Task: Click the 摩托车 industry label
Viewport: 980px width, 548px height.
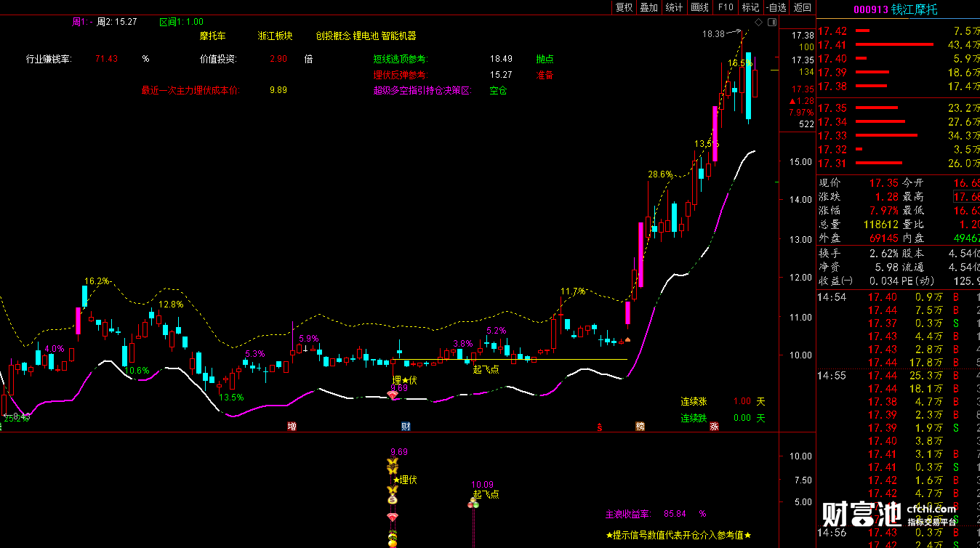Action: click(x=213, y=36)
